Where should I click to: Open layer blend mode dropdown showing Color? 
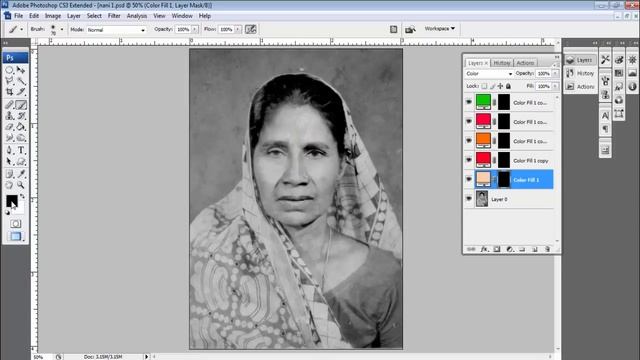coord(489,73)
